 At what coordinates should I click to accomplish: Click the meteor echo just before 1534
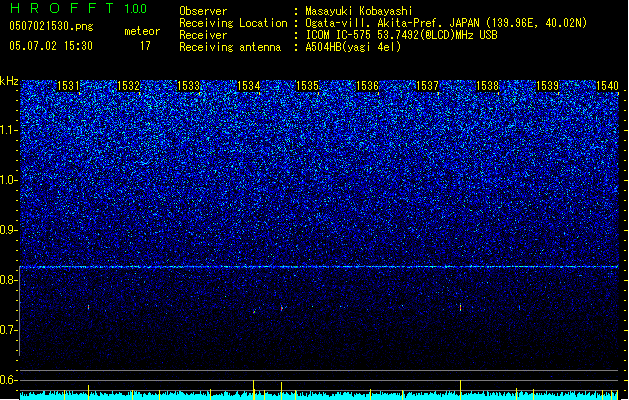[x=254, y=311]
